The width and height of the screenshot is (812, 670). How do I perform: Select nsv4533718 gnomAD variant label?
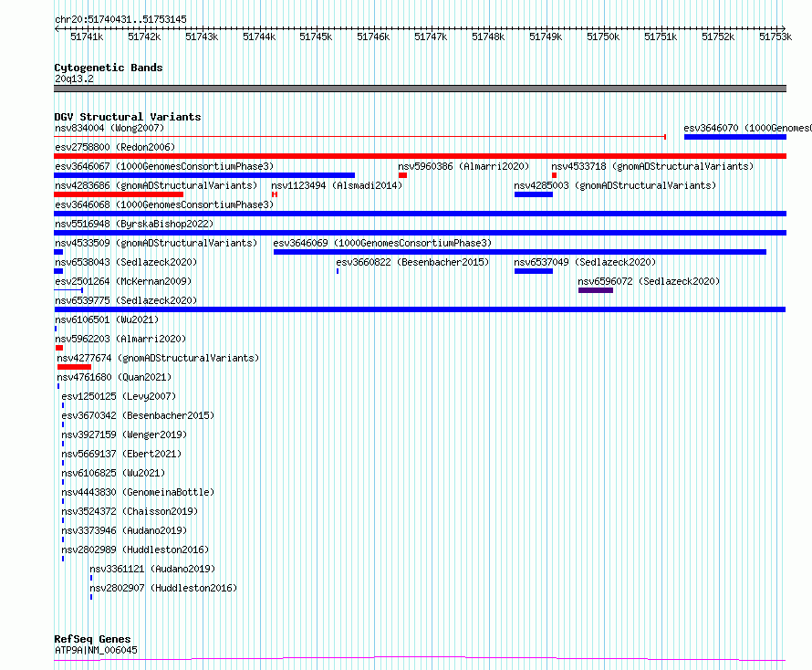(x=652, y=166)
